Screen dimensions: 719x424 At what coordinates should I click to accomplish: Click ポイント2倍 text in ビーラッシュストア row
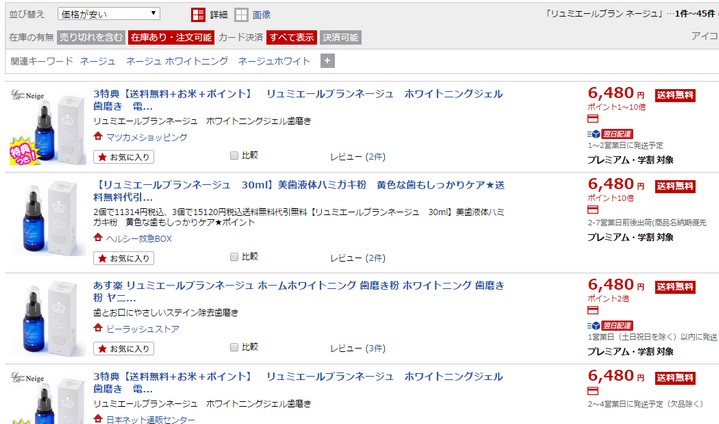tap(608, 298)
